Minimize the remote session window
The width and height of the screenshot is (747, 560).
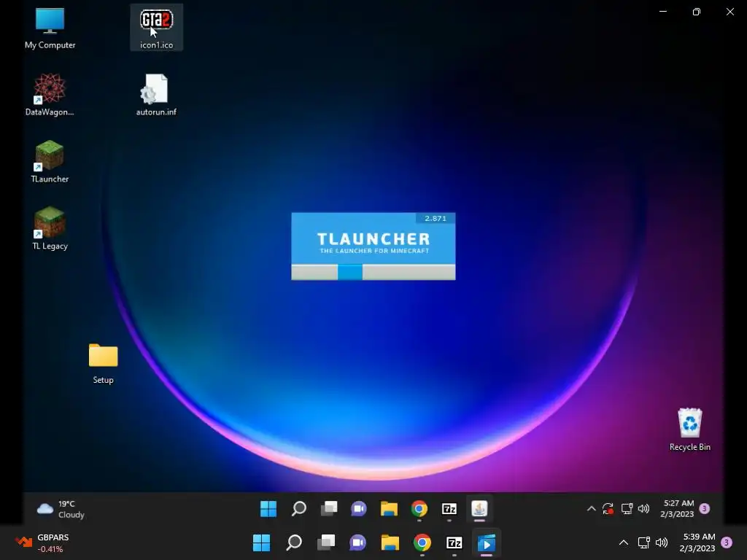(662, 12)
